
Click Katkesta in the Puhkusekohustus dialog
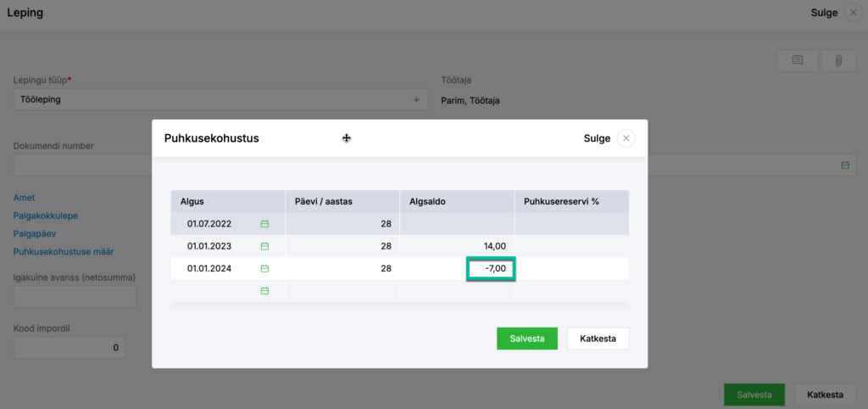[598, 339]
